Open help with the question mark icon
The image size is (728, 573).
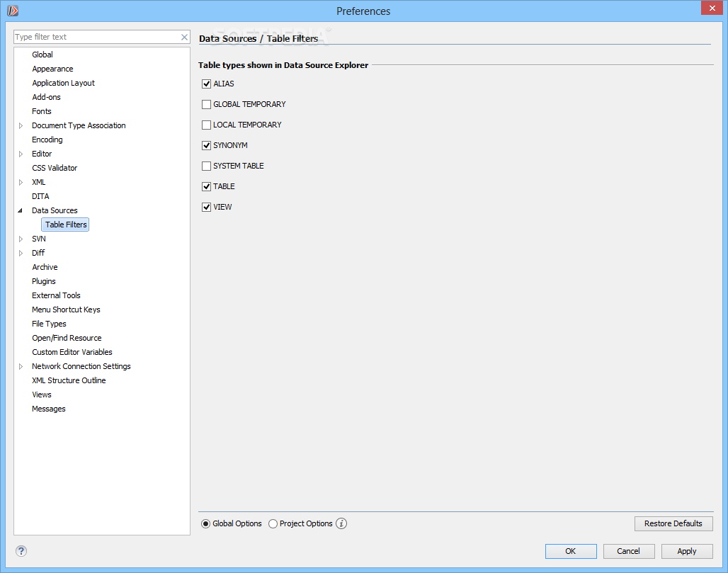pyautogui.click(x=21, y=551)
